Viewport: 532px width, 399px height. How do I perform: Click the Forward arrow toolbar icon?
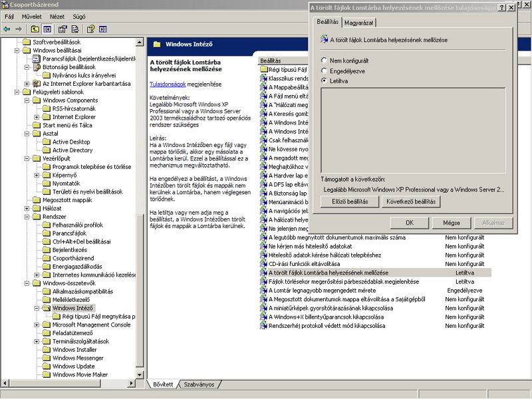pos(19,29)
